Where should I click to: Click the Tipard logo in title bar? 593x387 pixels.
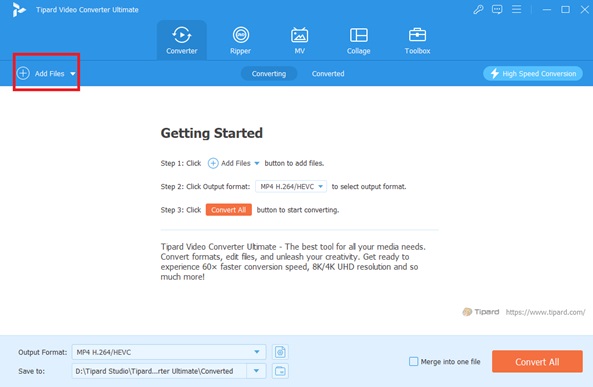[x=18, y=9]
